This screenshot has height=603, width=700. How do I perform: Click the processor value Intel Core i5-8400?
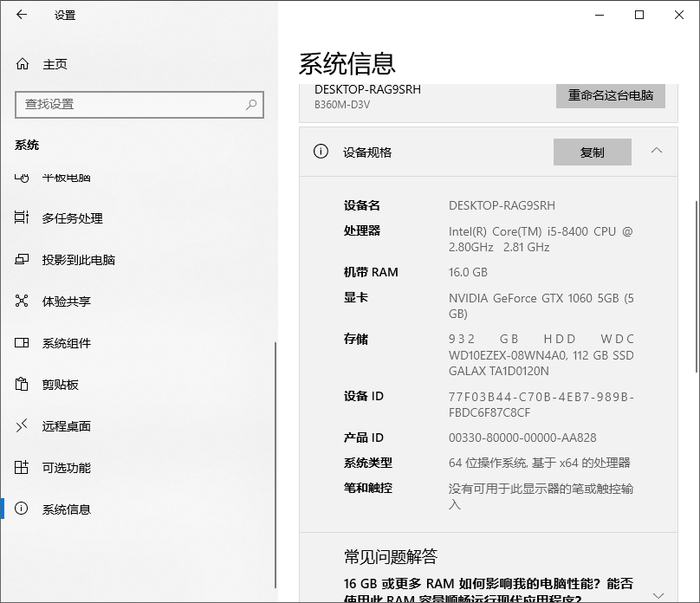click(x=541, y=239)
